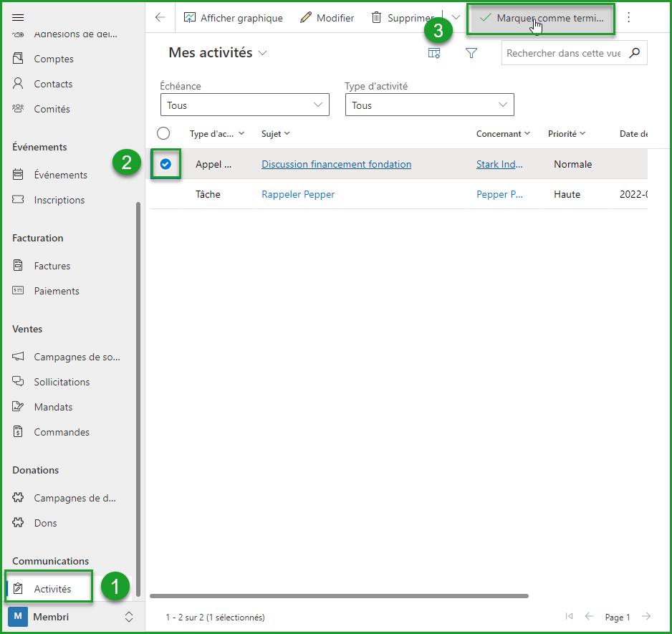The width and height of the screenshot is (672, 634).
Task: Select the Rappeler Pepper row checkbox
Action: 165,194
